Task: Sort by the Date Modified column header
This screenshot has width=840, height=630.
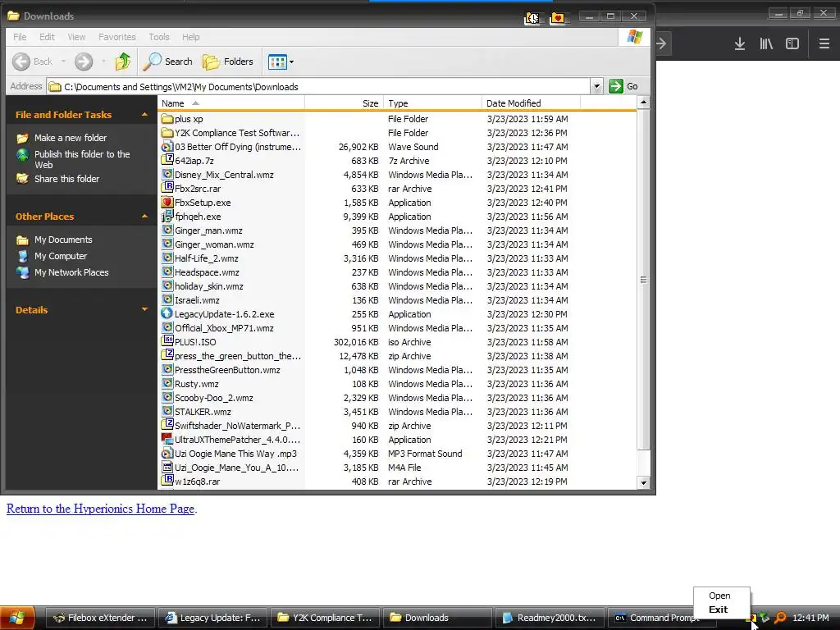Action: (x=531, y=103)
